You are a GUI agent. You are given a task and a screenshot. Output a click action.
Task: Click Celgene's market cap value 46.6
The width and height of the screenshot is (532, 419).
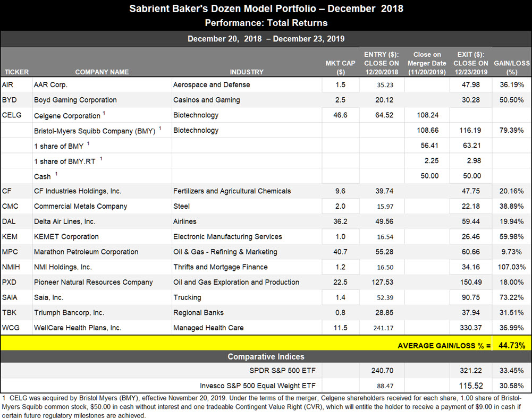pos(340,115)
